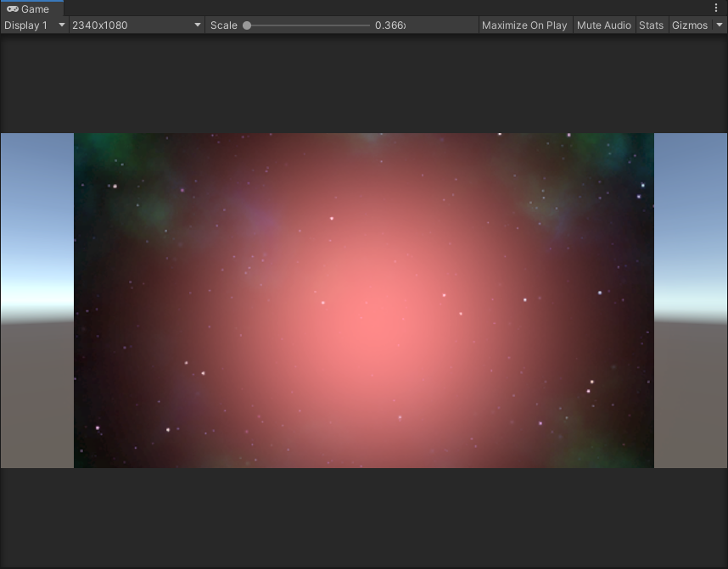Image resolution: width=728 pixels, height=569 pixels.
Task: Open the Display 1 dropdown
Action: (x=34, y=25)
